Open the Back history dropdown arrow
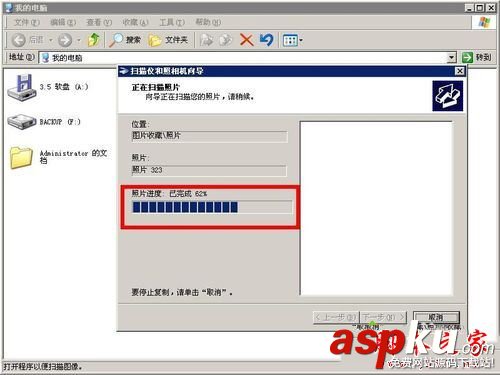The width and height of the screenshot is (500, 375). (51, 40)
